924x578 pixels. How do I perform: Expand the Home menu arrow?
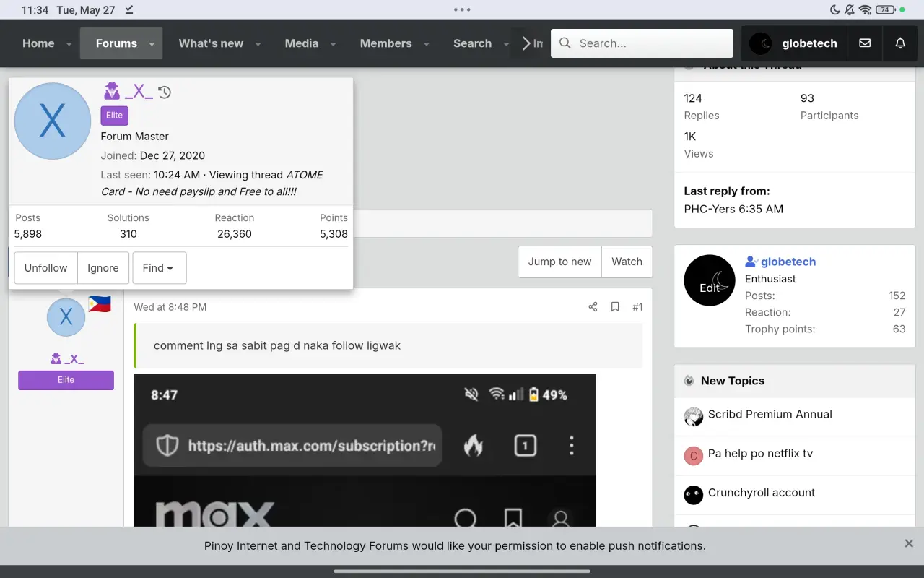pos(69,44)
